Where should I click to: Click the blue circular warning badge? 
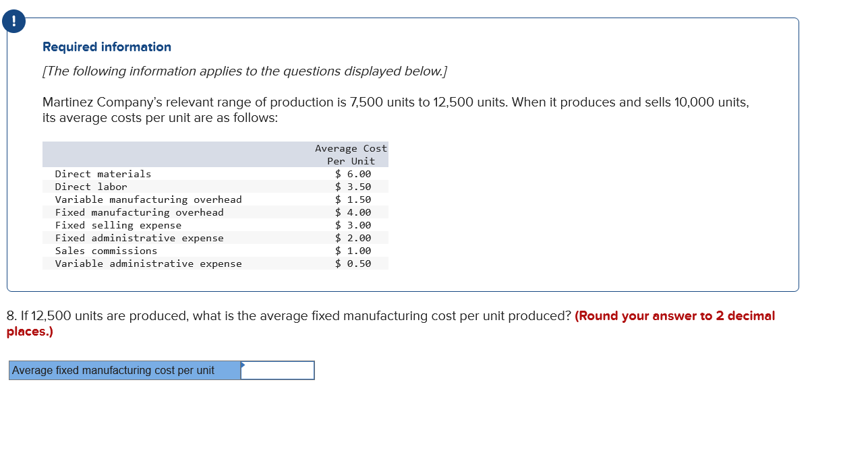13,21
